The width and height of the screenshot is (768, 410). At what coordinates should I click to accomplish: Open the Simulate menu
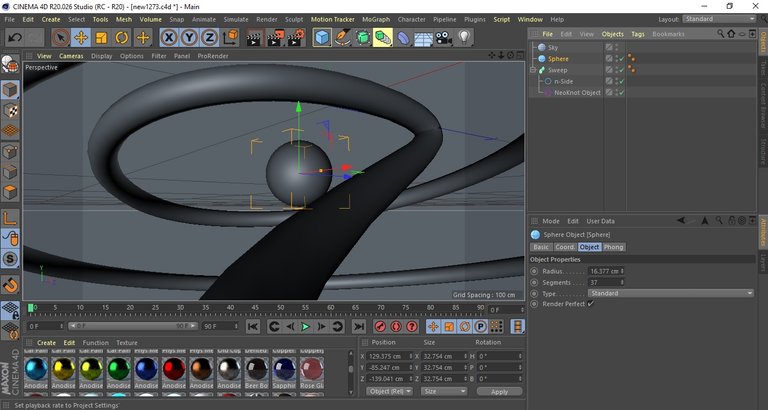[x=236, y=20]
